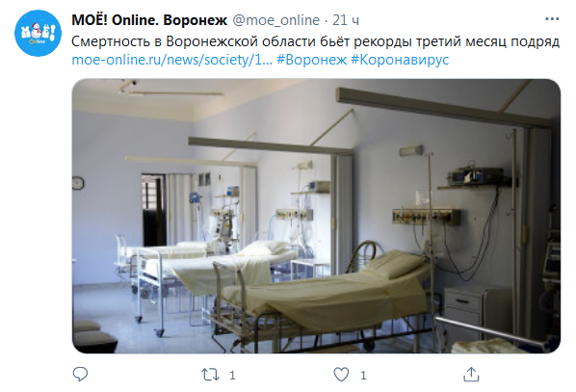Click the wall clock in the photo
576x392 pixels.
[x=78, y=183]
